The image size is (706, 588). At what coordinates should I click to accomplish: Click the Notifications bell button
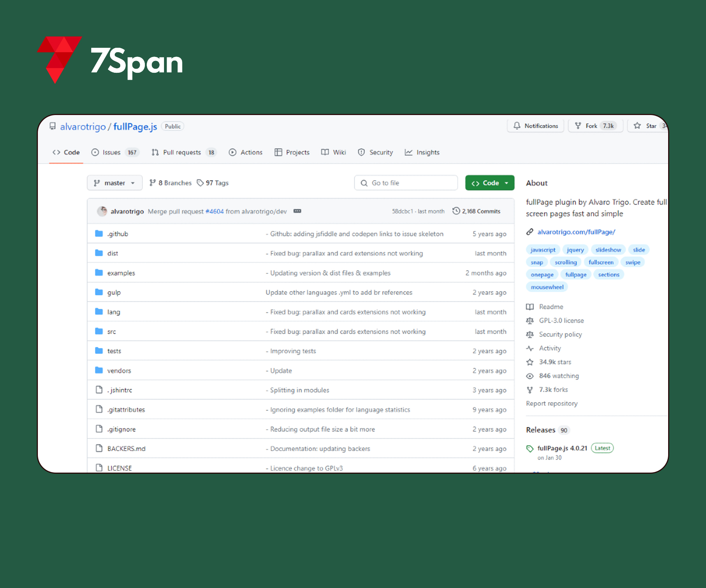coord(536,126)
